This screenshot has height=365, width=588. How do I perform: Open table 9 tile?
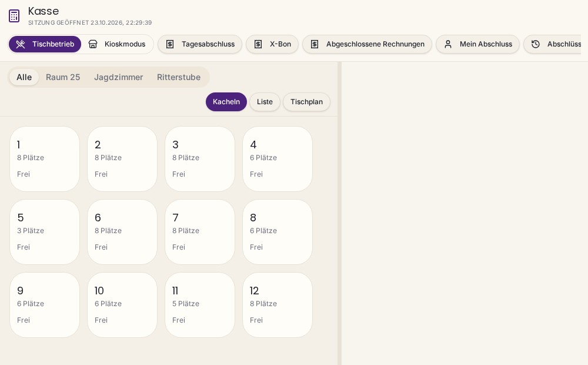(x=45, y=305)
